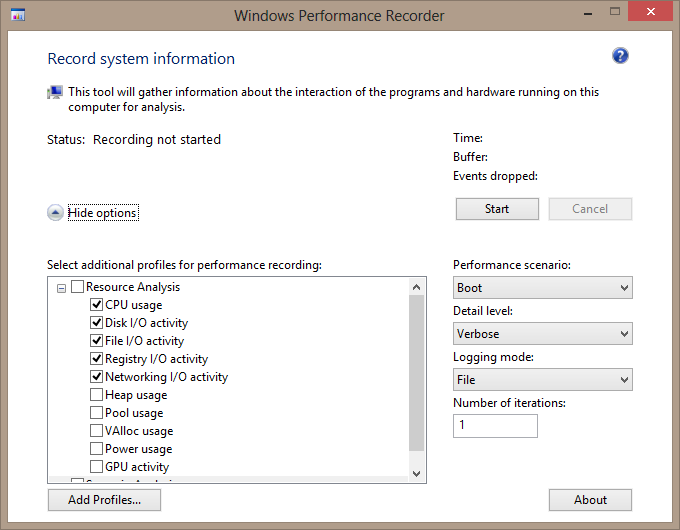680x530 pixels.
Task: Start the performance recording
Action: [x=497, y=209]
